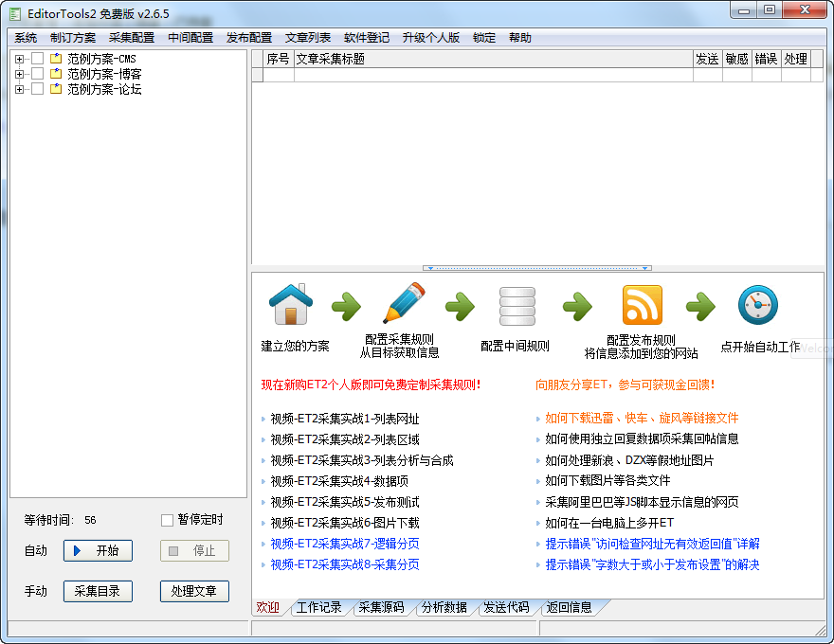Image resolution: width=834 pixels, height=644 pixels.
Task: Switch to the 采集源码 tab
Action: tap(381, 607)
